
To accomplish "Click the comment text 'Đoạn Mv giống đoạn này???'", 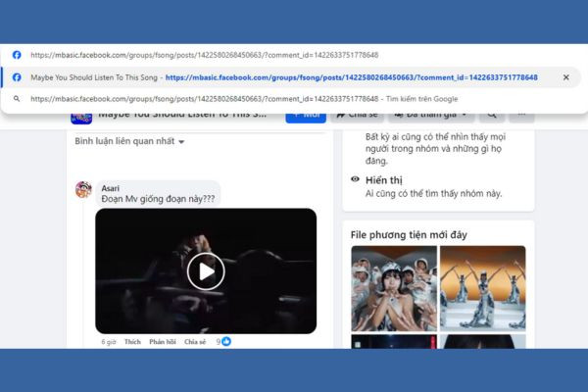I will click(x=158, y=199).
